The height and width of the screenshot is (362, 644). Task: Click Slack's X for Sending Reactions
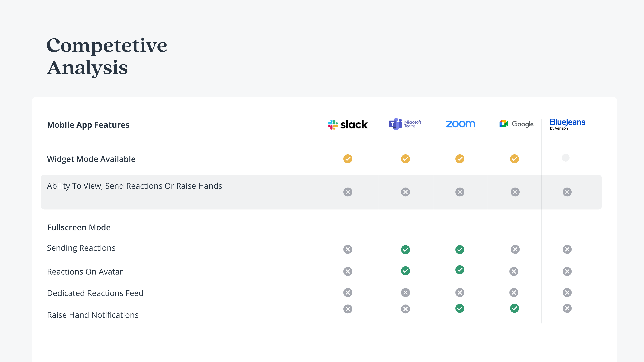(x=348, y=249)
